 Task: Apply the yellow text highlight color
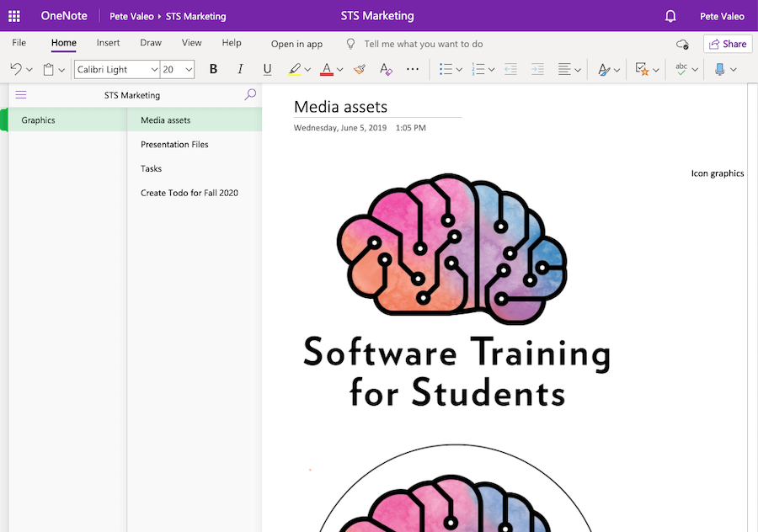(294, 69)
